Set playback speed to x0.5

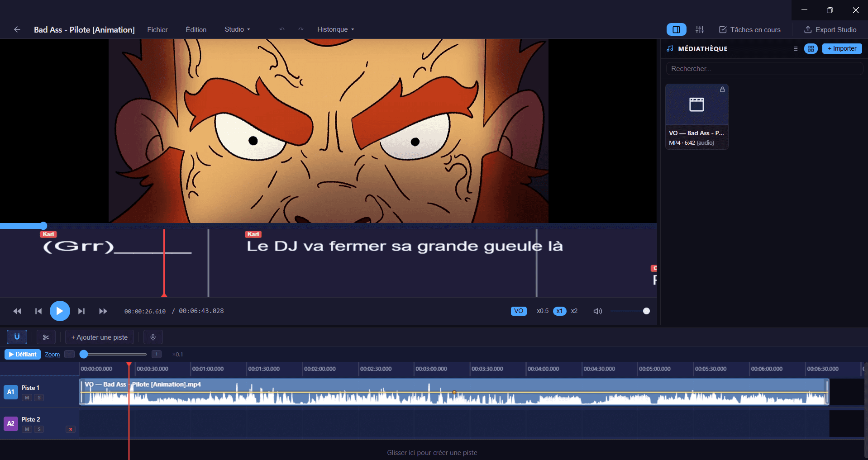543,311
